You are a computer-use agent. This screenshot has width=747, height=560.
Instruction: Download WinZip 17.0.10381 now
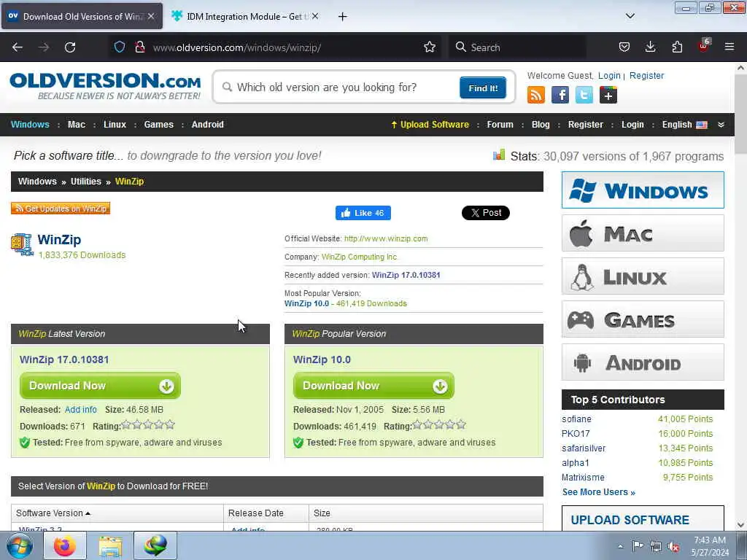[100, 386]
